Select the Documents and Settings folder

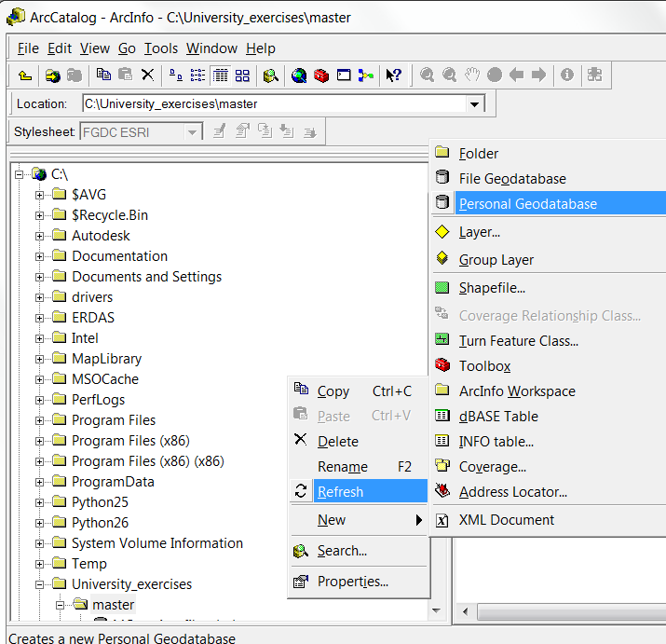coord(146,277)
